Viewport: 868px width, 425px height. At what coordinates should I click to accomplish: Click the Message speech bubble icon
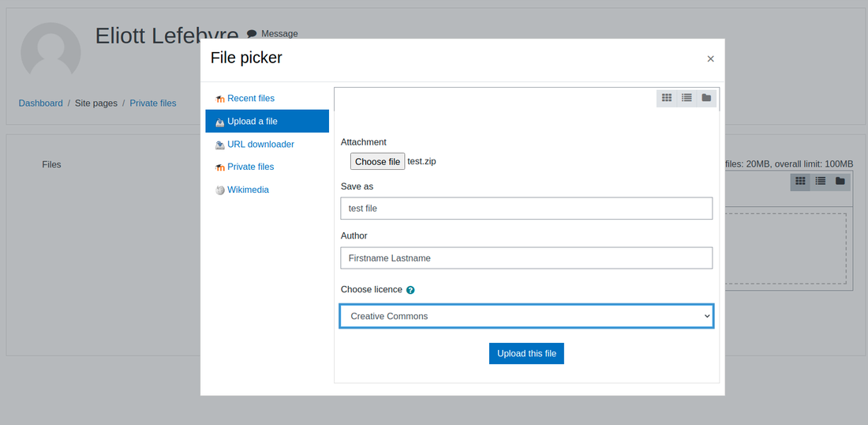click(252, 34)
